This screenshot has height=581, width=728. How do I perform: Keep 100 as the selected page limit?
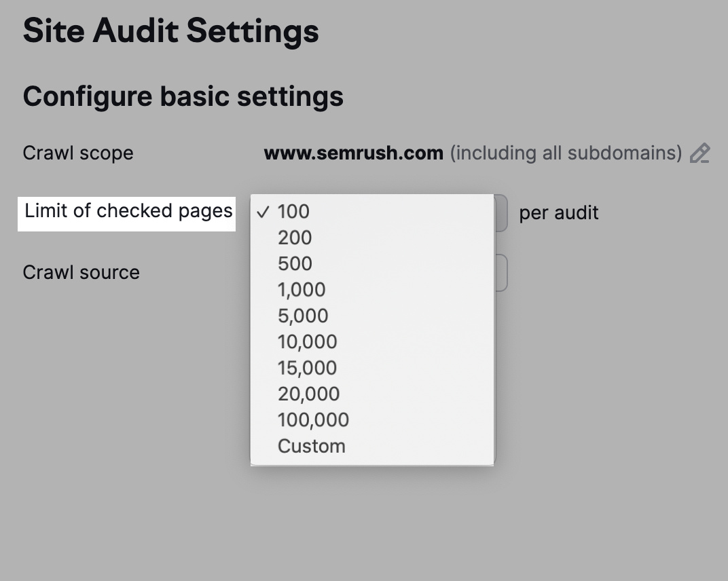click(292, 212)
